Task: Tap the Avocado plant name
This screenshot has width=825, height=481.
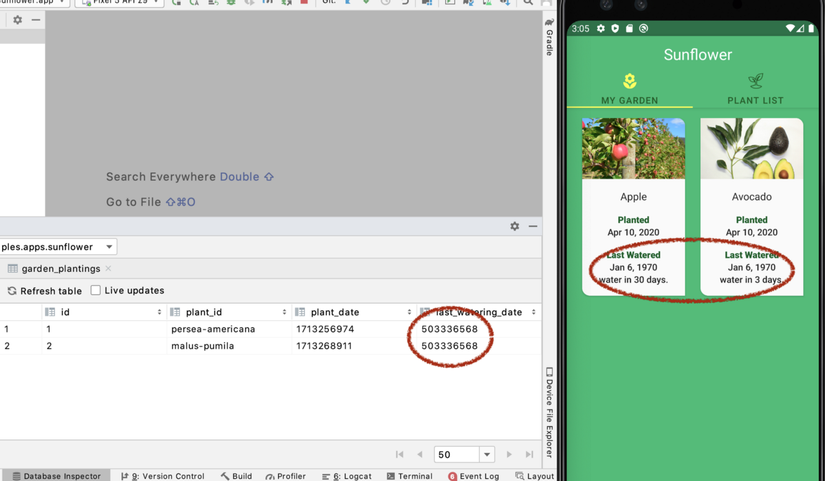Action: 752,197
